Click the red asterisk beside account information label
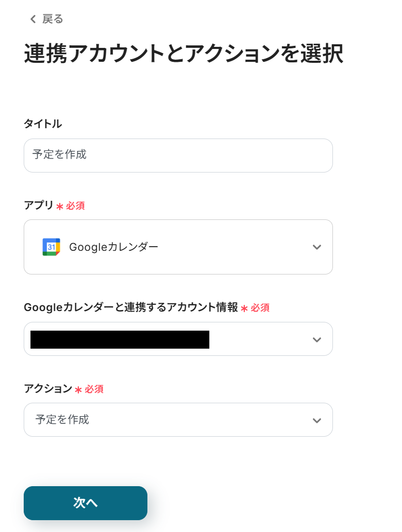 click(244, 308)
